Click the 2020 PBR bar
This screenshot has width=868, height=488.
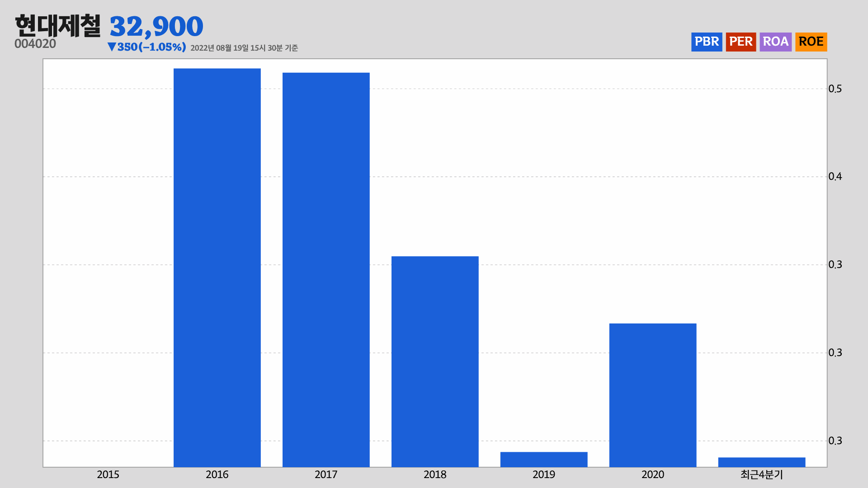(653, 395)
